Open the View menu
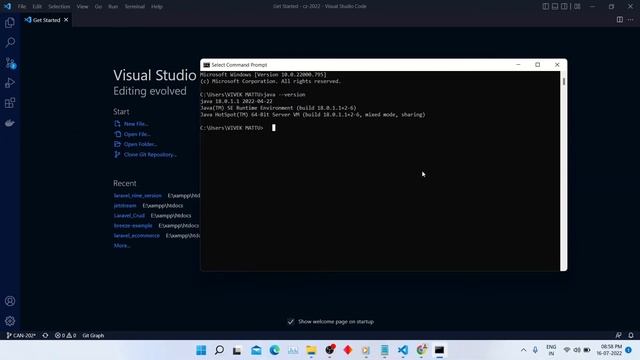640x360 pixels. point(82,7)
